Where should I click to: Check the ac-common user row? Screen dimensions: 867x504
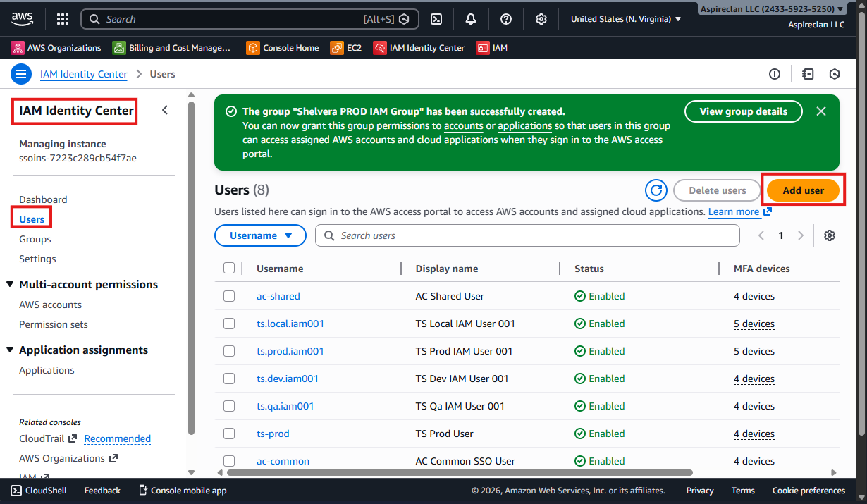pos(229,461)
